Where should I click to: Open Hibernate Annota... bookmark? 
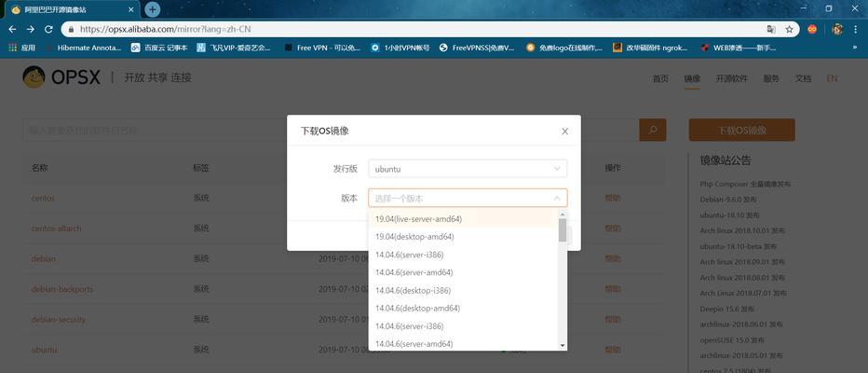pyautogui.click(x=84, y=48)
